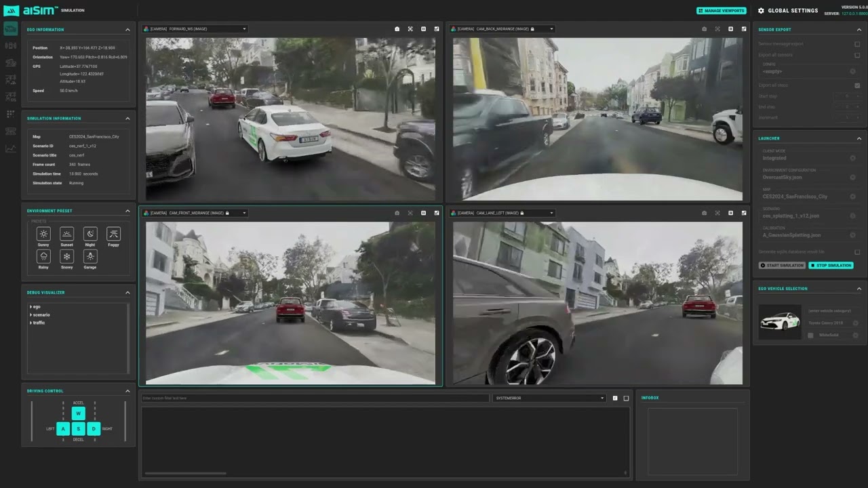Open the Global Settings gear
868x488 pixels.
(761, 11)
